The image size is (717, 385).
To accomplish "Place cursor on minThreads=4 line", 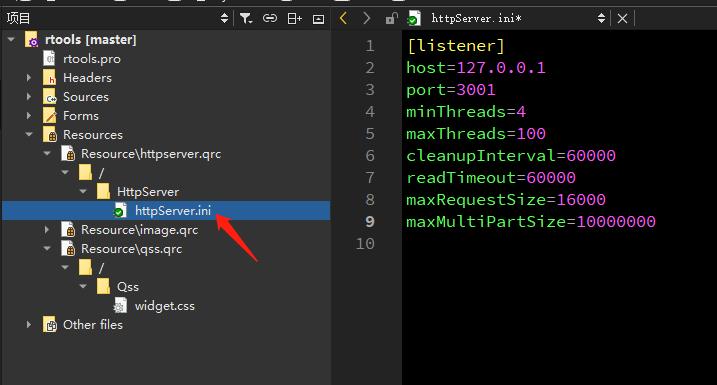I will (466, 112).
